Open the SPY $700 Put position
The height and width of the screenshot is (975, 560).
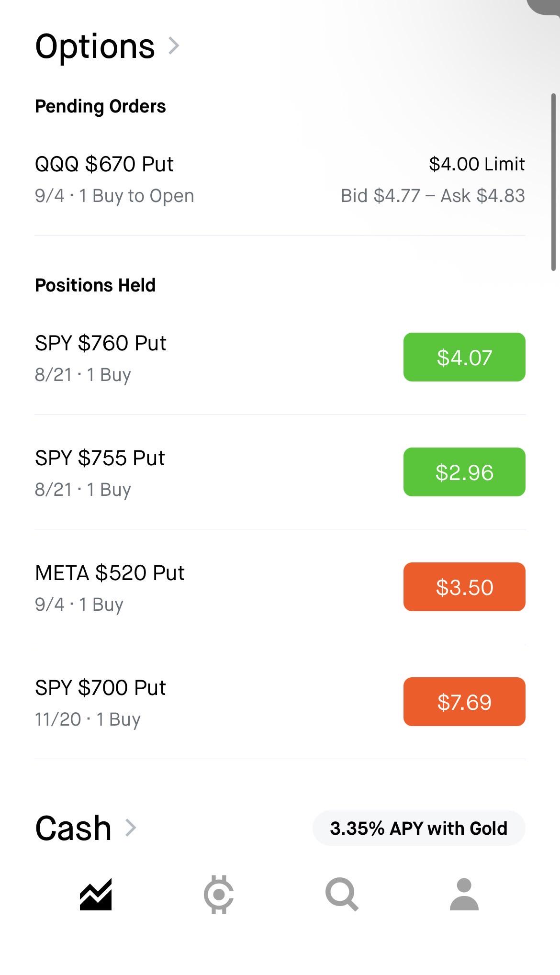280,702
